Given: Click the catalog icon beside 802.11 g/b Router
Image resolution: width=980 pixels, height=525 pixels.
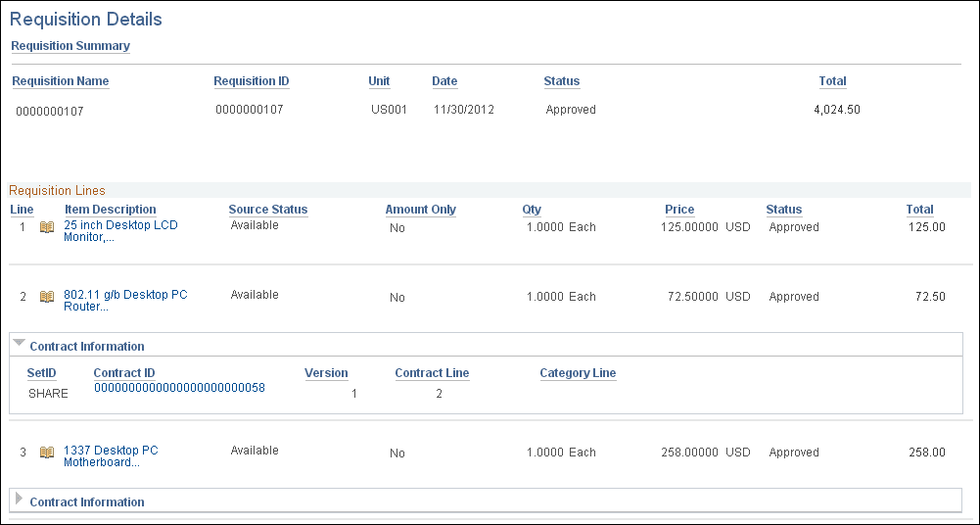Looking at the screenshot, I should pos(47,297).
